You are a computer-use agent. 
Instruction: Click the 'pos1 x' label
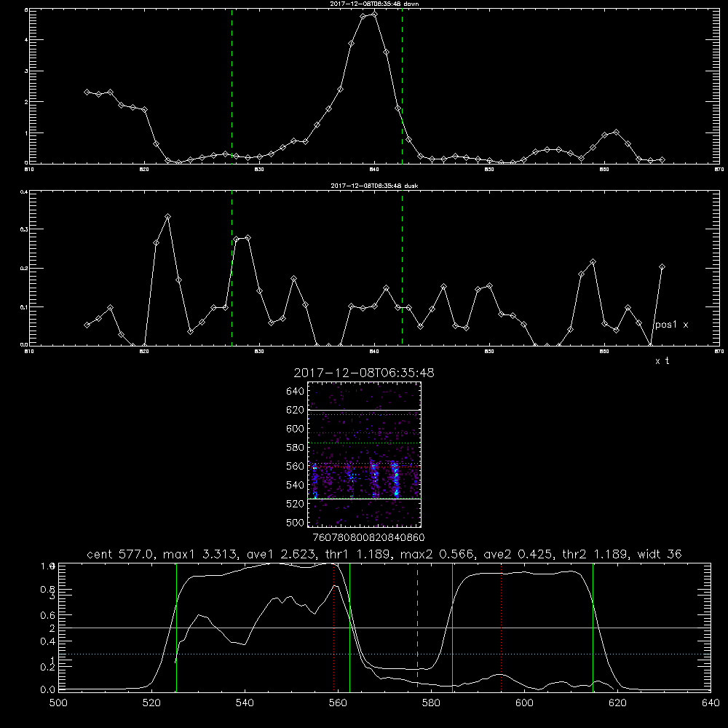click(671, 325)
